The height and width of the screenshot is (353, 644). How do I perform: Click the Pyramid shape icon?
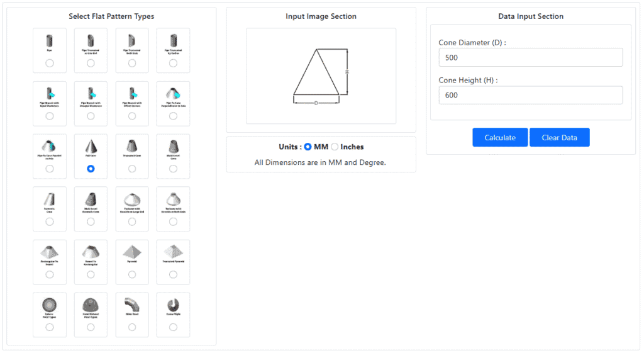132,252
